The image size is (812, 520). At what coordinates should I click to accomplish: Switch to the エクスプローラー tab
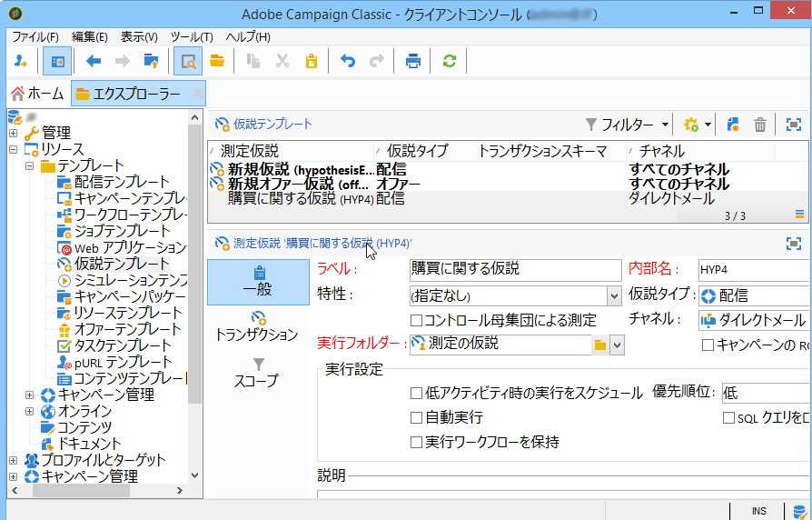(138, 94)
